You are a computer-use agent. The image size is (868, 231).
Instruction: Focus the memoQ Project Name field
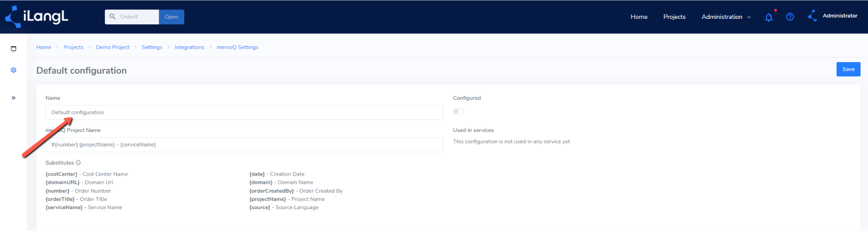[x=245, y=145]
